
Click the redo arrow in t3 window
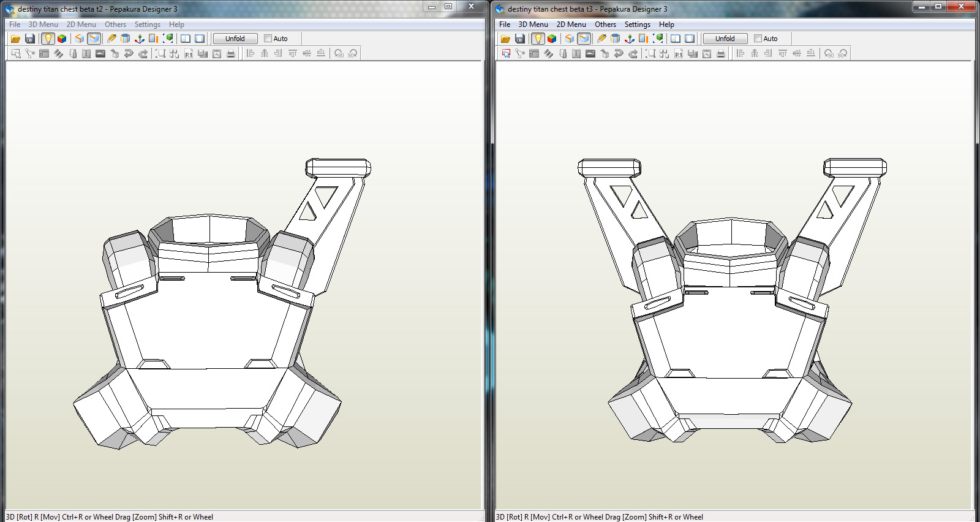click(x=633, y=53)
